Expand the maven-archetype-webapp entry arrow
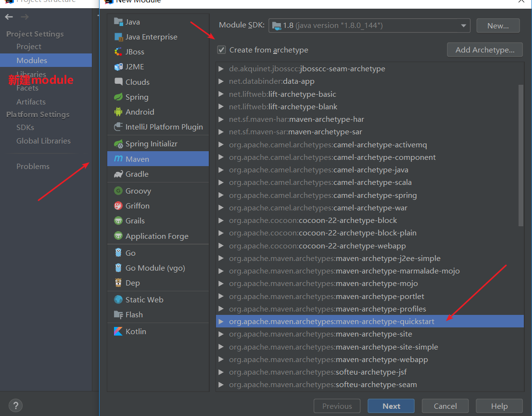Image resolution: width=532 pixels, height=416 pixels. 221,360
